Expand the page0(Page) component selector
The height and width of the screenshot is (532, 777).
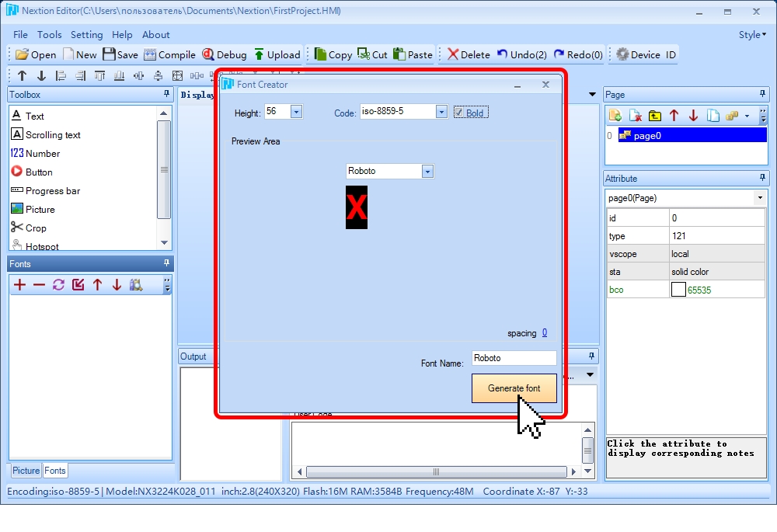[x=760, y=197]
